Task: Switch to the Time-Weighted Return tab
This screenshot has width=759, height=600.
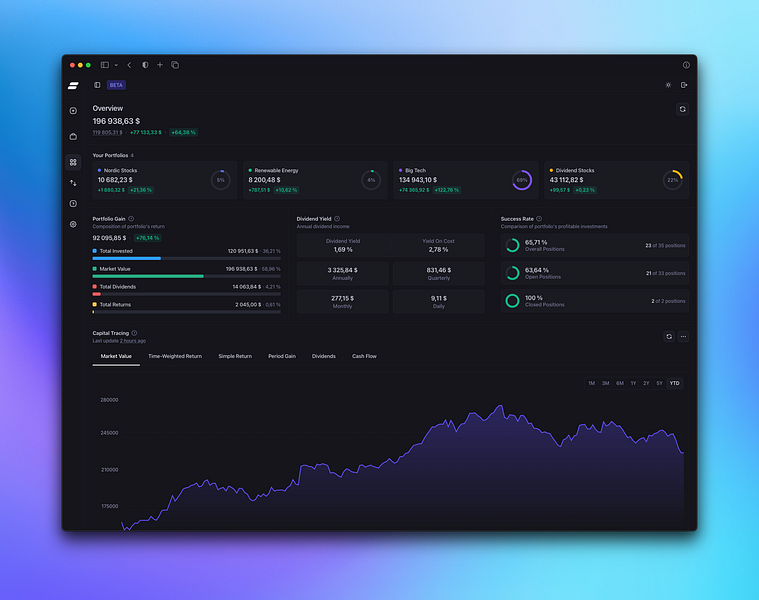Action: tap(175, 356)
